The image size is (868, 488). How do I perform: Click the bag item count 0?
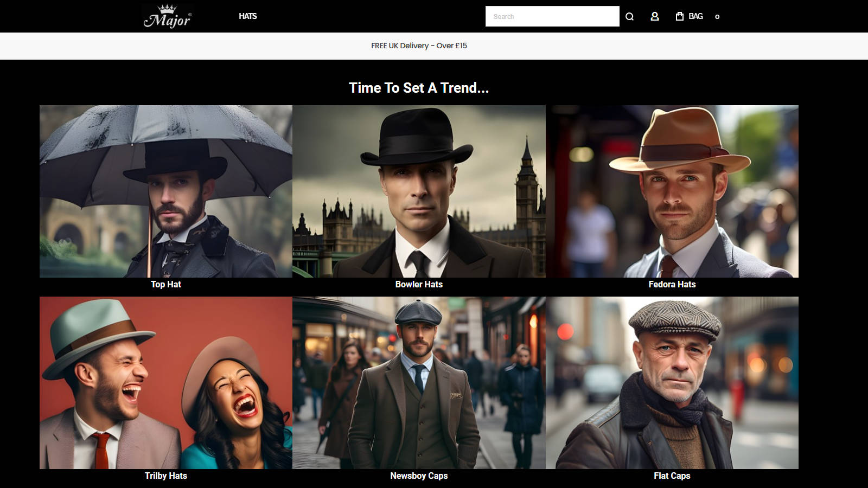717,17
